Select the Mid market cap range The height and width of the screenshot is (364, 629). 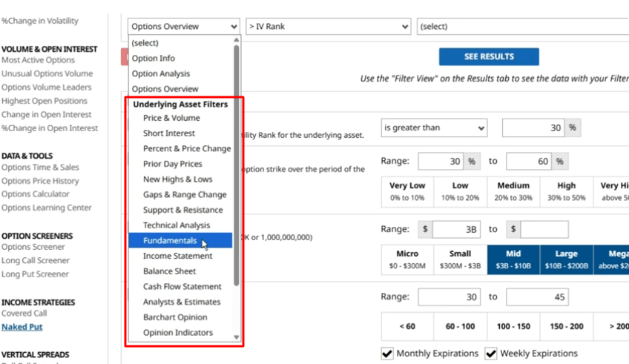click(x=513, y=259)
